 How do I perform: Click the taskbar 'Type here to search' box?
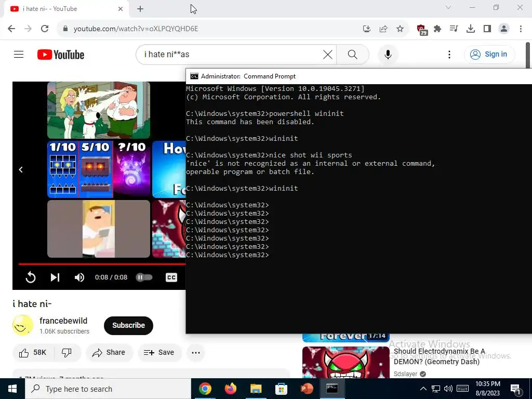pyautogui.click(x=108, y=389)
